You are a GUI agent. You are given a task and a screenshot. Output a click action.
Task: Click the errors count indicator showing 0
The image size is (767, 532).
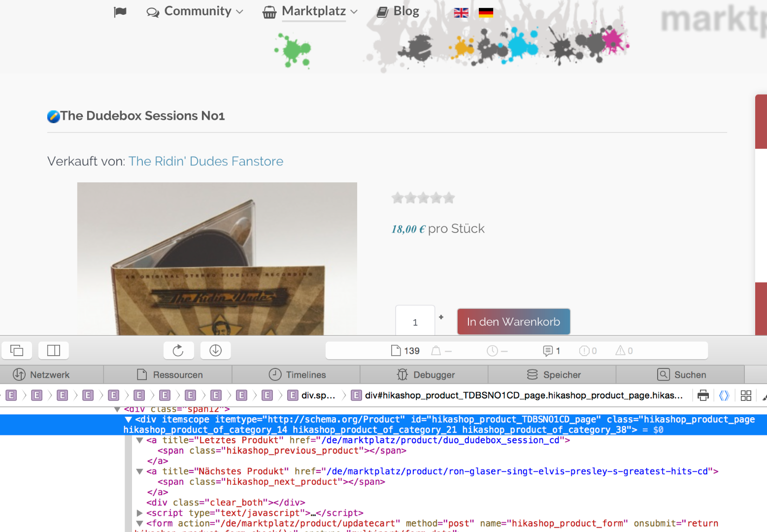click(588, 351)
